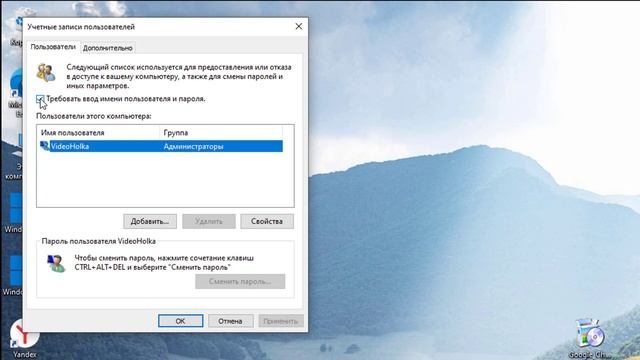Click the VideoHolka user account icon

[x=44, y=146]
